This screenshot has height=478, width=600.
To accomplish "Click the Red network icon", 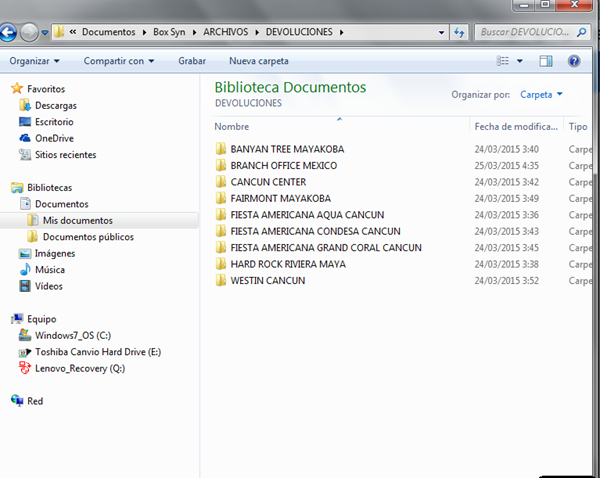I will click(17, 400).
